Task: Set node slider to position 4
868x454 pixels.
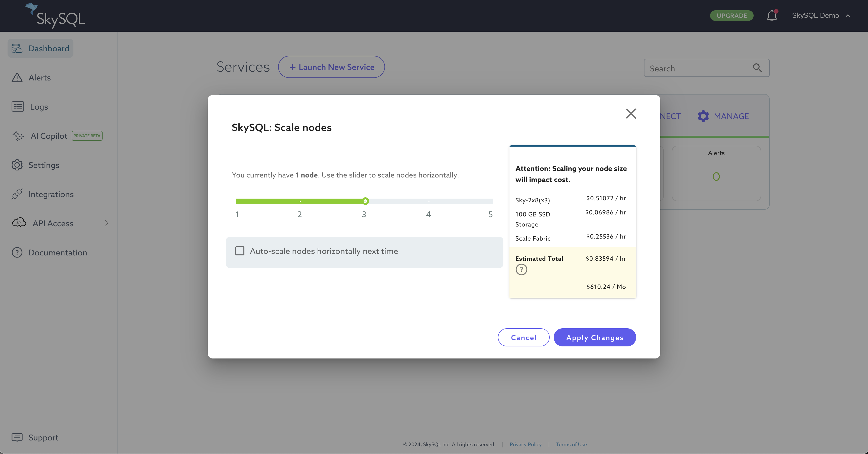Action: pos(429,201)
